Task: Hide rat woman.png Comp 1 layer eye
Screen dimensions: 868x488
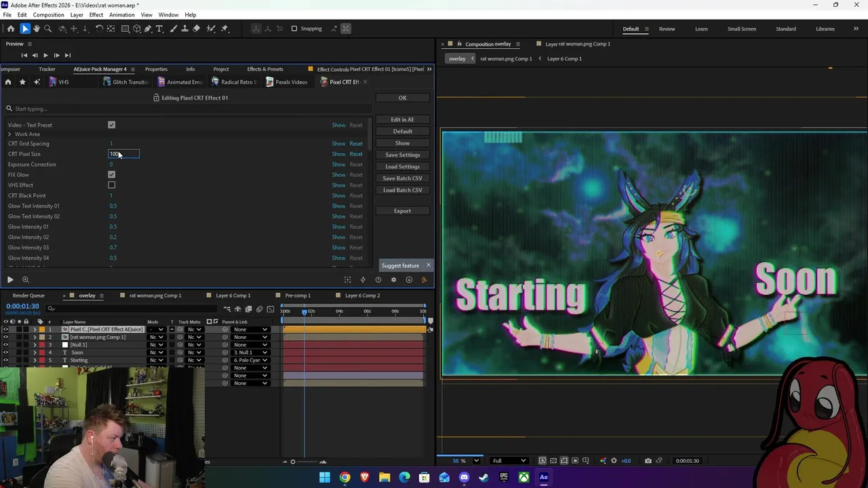Action: coord(5,337)
